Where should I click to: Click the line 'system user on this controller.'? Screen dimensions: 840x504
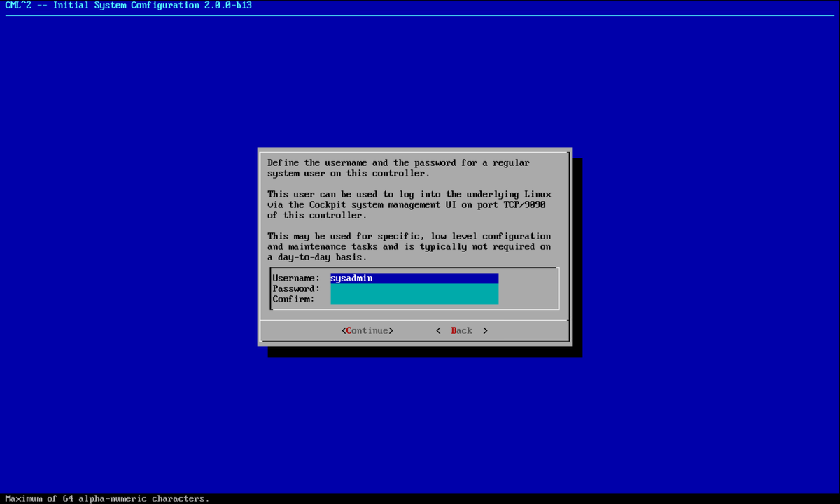point(349,174)
